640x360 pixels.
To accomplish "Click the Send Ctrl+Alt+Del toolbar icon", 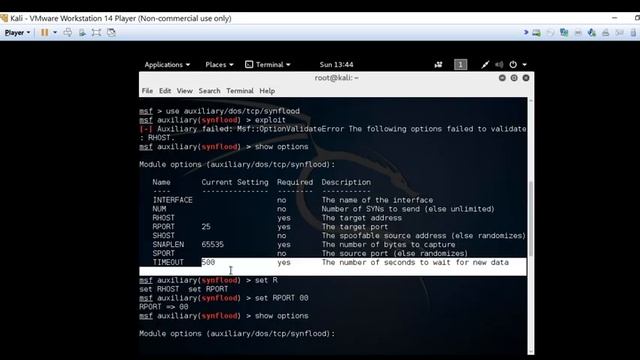I will coord(68,33).
